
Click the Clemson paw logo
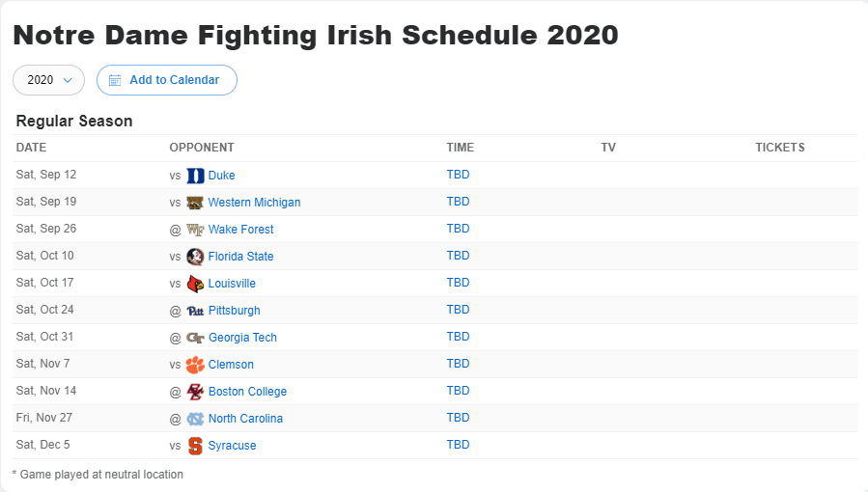click(195, 365)
